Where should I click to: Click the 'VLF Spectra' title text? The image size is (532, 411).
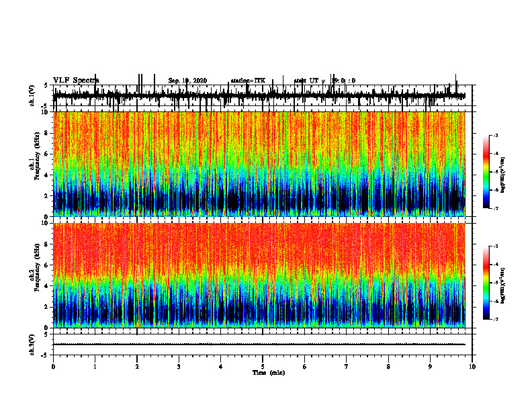(x=77, y=81)
